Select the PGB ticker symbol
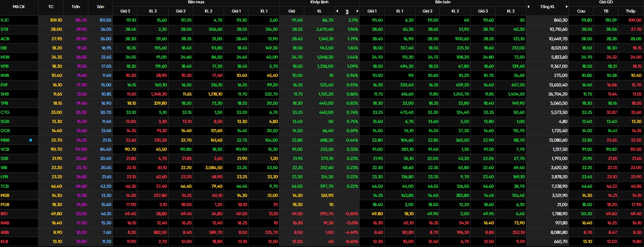The image size is (644, 247). pos(5,205)
